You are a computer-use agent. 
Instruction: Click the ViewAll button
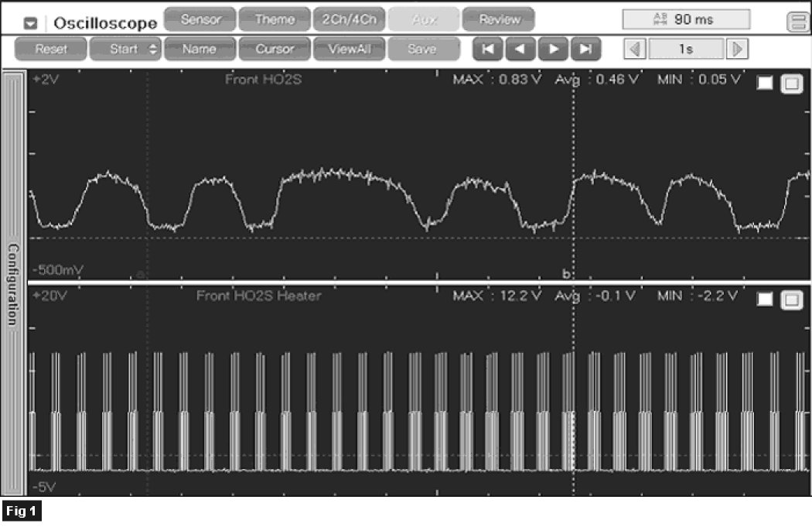pyautogui.click(x=349, y=50)
